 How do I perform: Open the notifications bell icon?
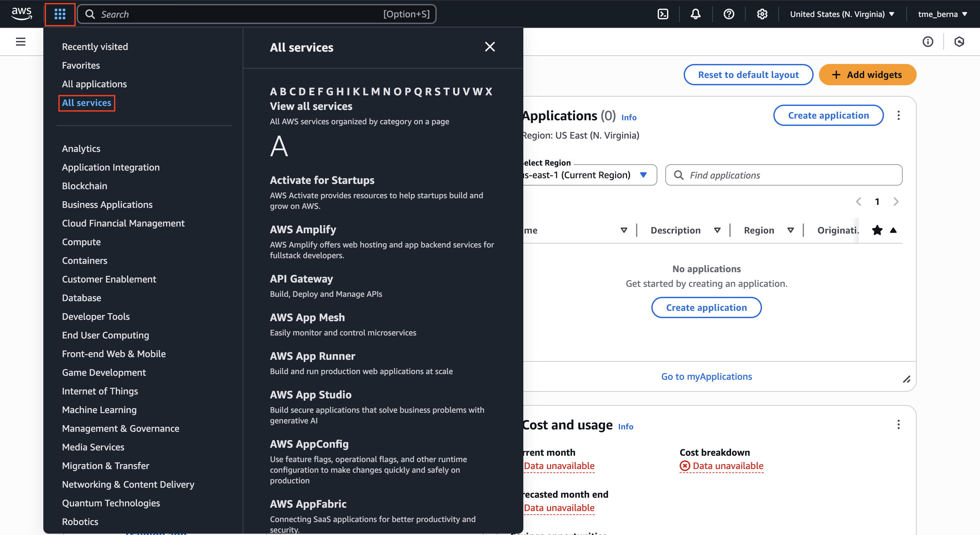click(696, 14)
